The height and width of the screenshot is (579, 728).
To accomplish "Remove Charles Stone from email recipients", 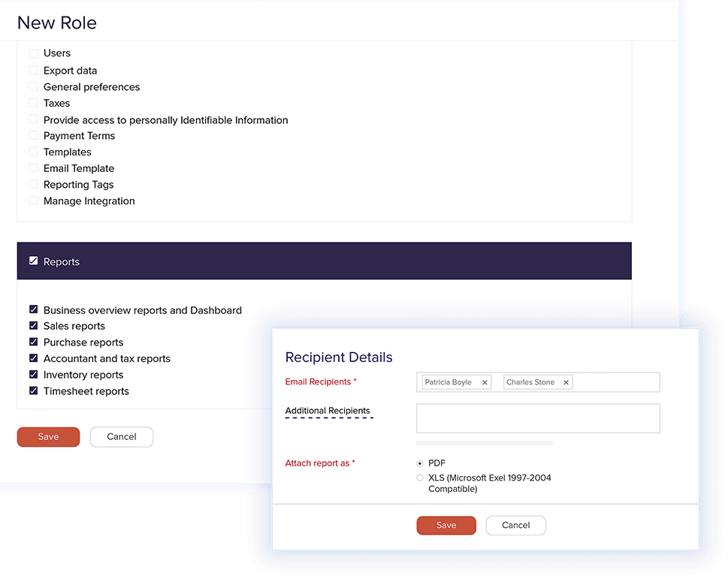I will (x=566, y=382).
